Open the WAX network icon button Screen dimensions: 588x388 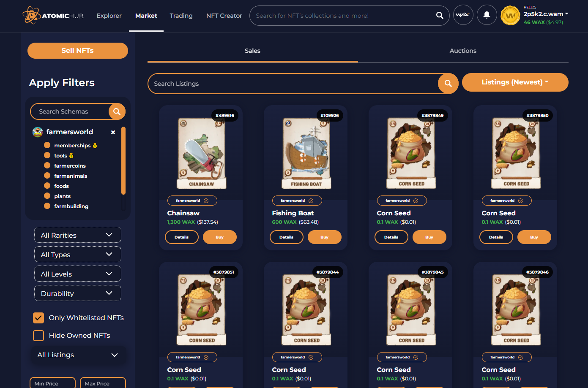click(x=463, y=15)
